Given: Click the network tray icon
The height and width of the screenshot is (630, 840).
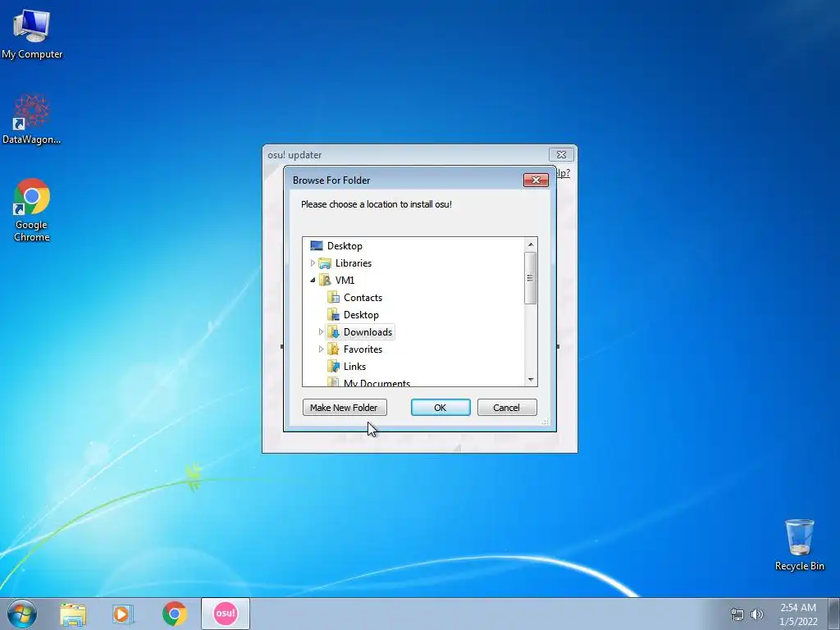Looking at the screenshot, I should 737,614.
